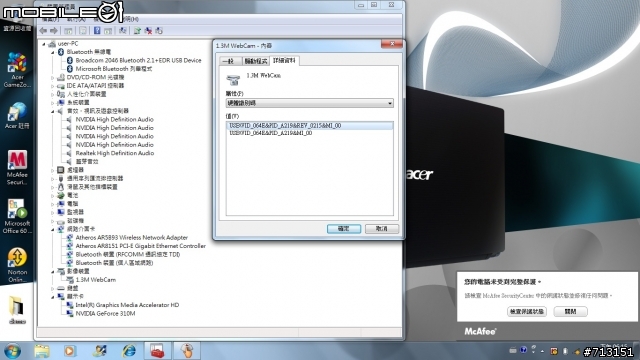Click the hand pointer taskbar button
This screenshot has height=360, width=640.
[187, 351]
